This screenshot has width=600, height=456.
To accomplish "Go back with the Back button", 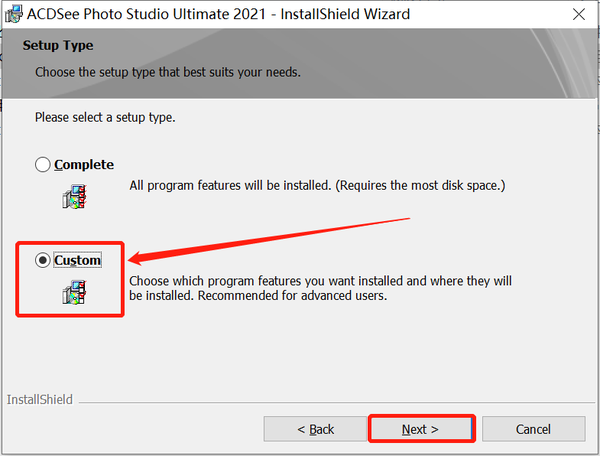I will point(315,429).
